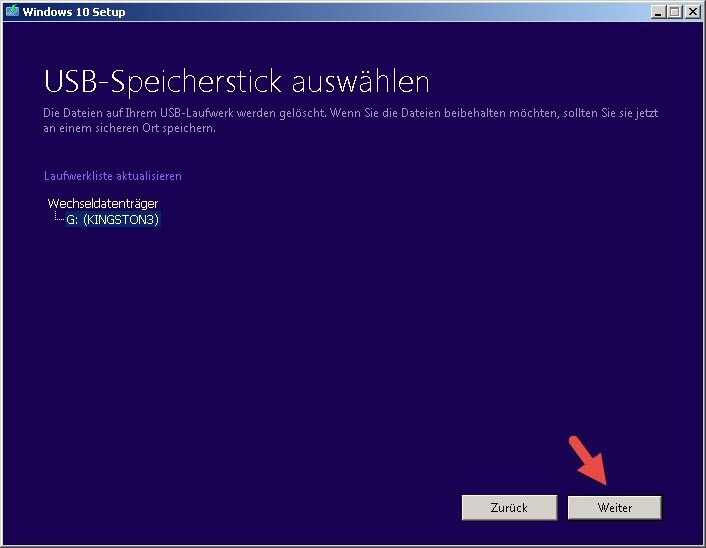706x548 pixels.
Task: Select the G: (KINGSTON3) drive
Action: tap(112, 220)
